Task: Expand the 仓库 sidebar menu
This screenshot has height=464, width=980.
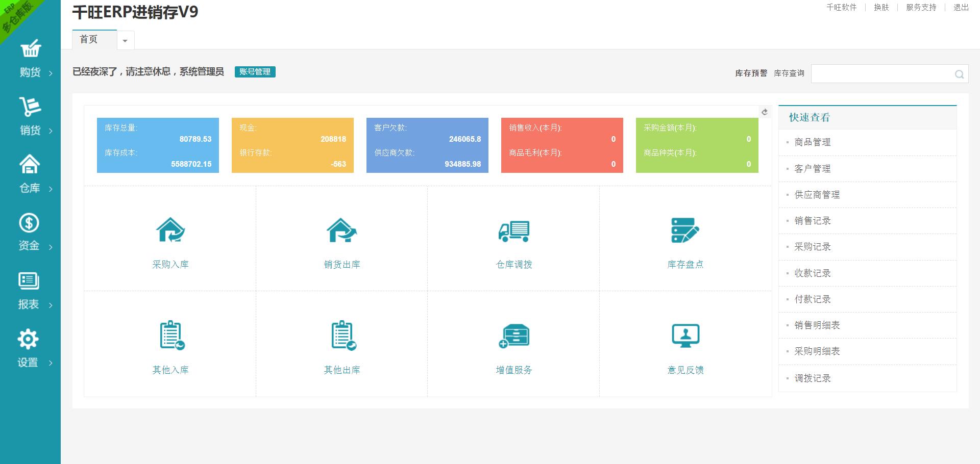Action: pos(30,174)
